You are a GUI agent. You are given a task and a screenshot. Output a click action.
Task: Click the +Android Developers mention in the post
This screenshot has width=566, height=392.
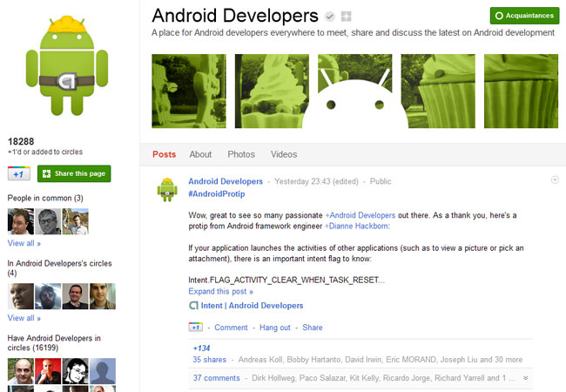tap(360, 215)
